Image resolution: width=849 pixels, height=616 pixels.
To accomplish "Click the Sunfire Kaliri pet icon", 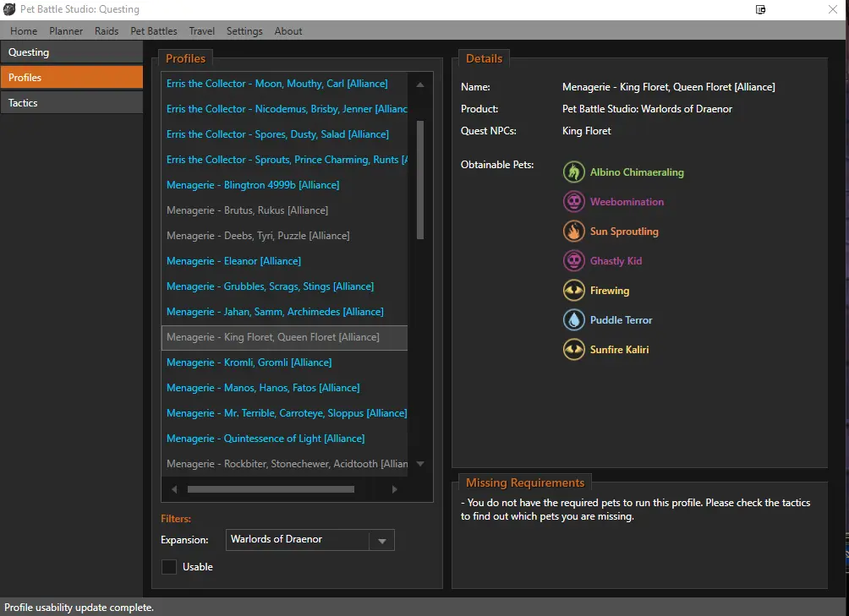I will (x=573, y=349).
